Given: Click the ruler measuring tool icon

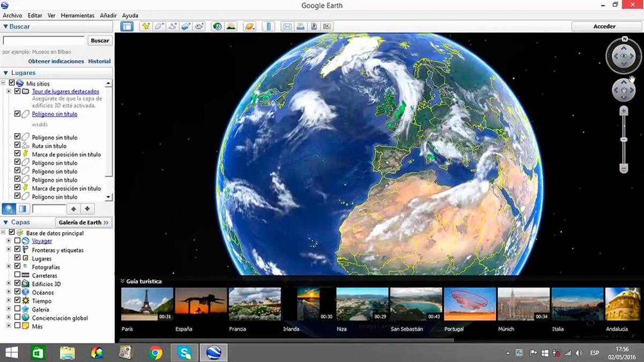Looking at the screenshot, I should (269, 26).
